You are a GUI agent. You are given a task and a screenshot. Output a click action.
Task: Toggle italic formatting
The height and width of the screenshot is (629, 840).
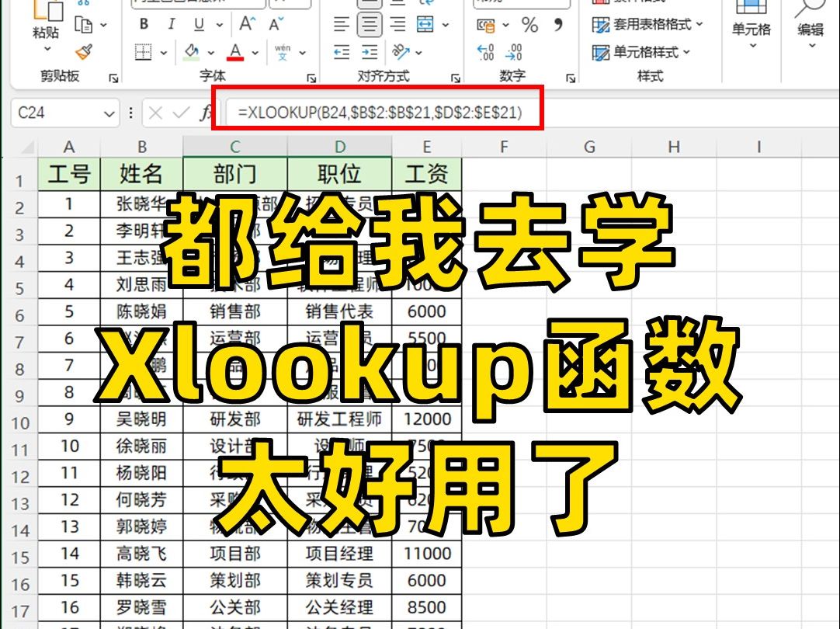(170, 24)
